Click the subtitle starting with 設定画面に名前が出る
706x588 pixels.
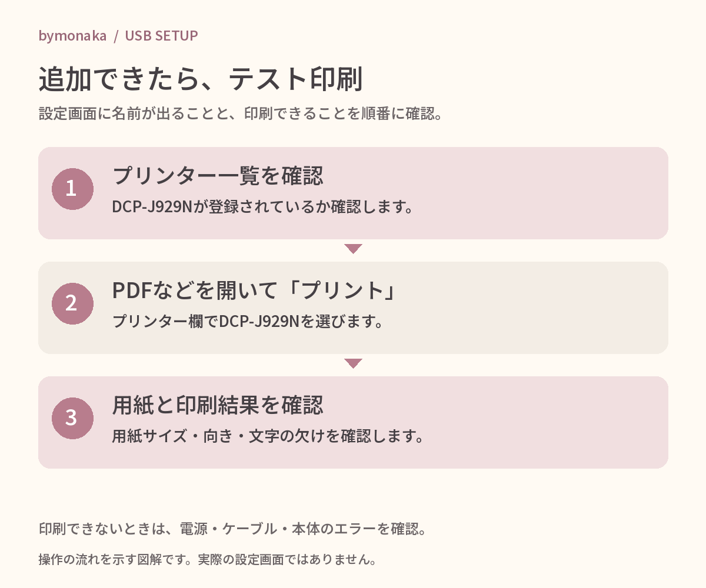click(x=240, y=113)
